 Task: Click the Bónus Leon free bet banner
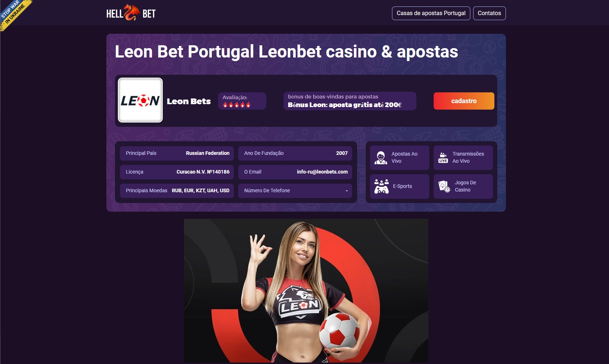pos(350,101)
